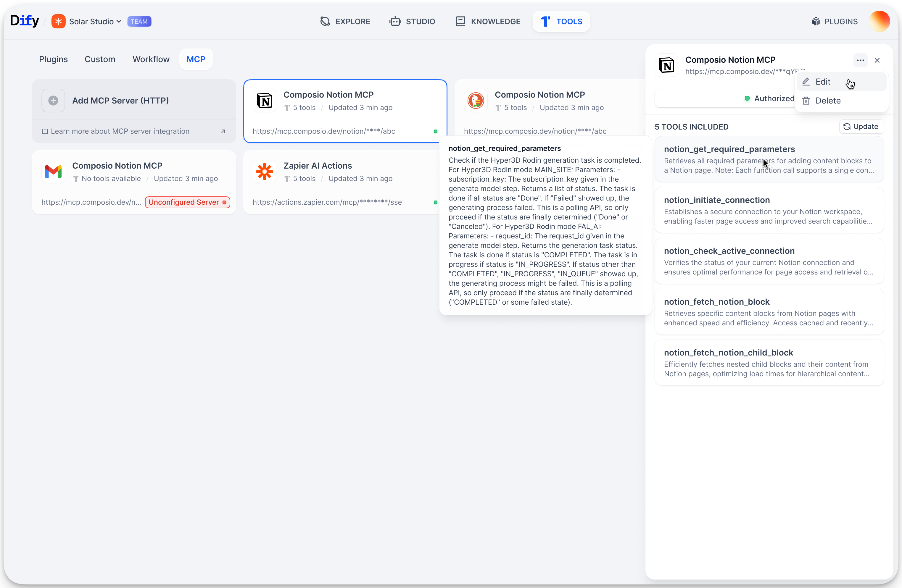Select the Gmail Composio MCP card icon

click(53, 172)
